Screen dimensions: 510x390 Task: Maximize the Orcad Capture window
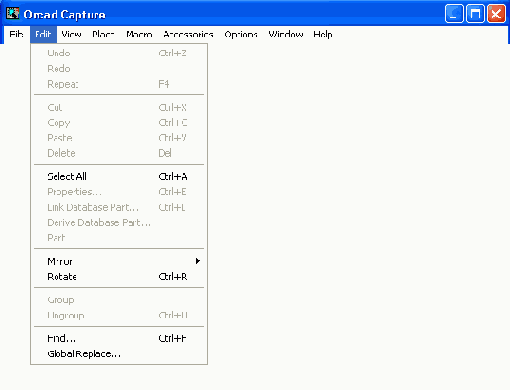tap(475, 14)
